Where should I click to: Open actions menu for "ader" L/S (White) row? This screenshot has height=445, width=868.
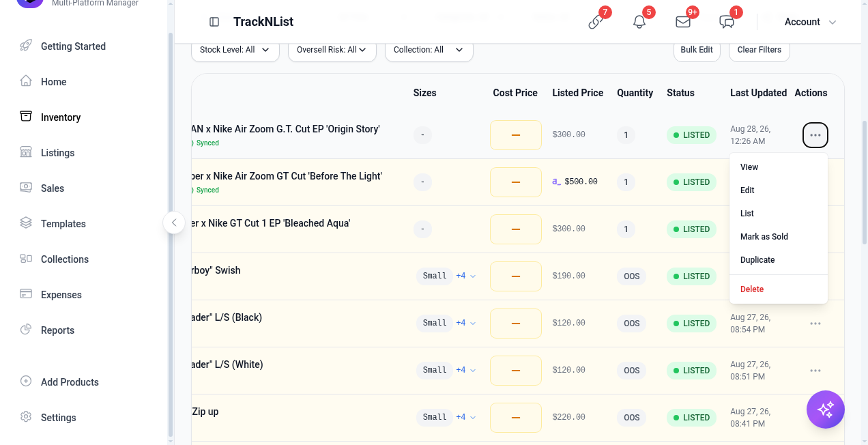click(x=815, y=371)
